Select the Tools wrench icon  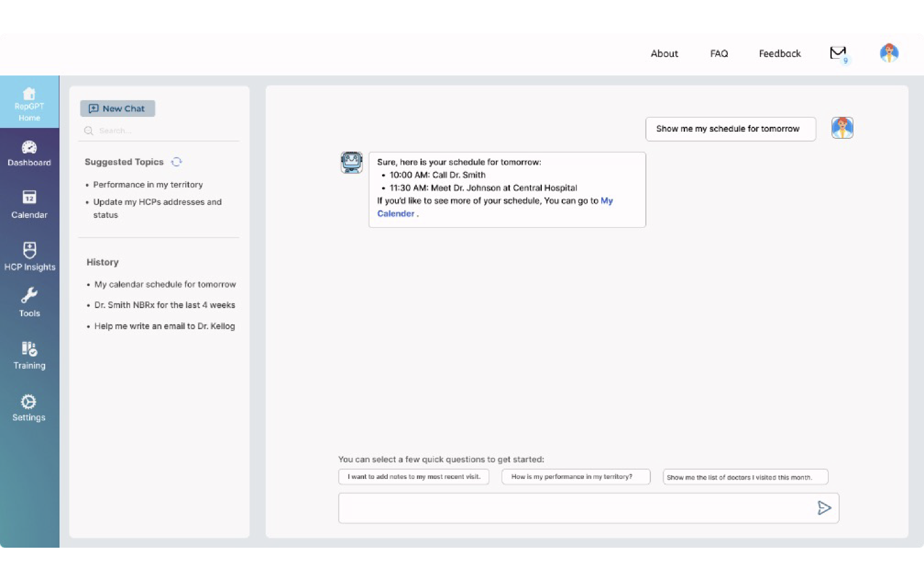click(29, 296)
